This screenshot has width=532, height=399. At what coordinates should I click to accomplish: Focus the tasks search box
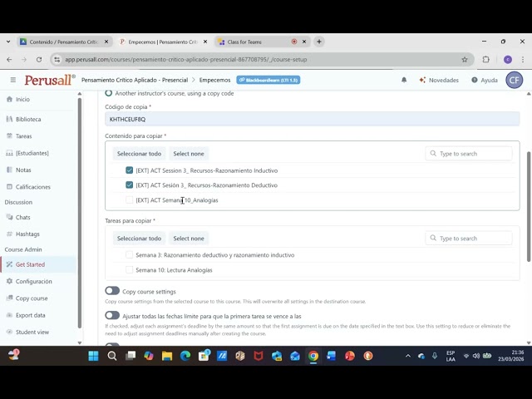469,239
